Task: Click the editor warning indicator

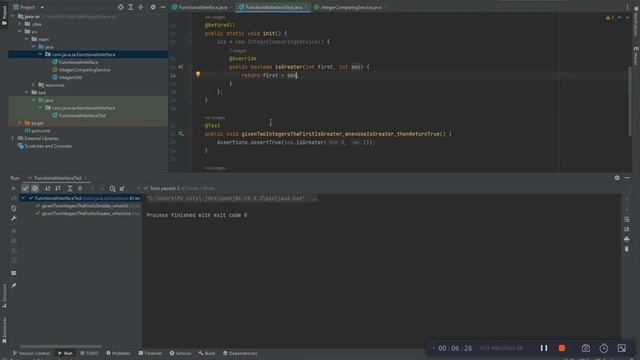Action: (x=610, y=18)
